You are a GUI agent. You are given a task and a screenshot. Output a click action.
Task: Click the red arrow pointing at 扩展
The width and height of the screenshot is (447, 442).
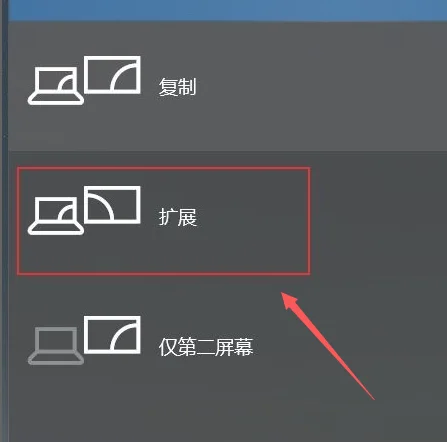tap(327, 345)
